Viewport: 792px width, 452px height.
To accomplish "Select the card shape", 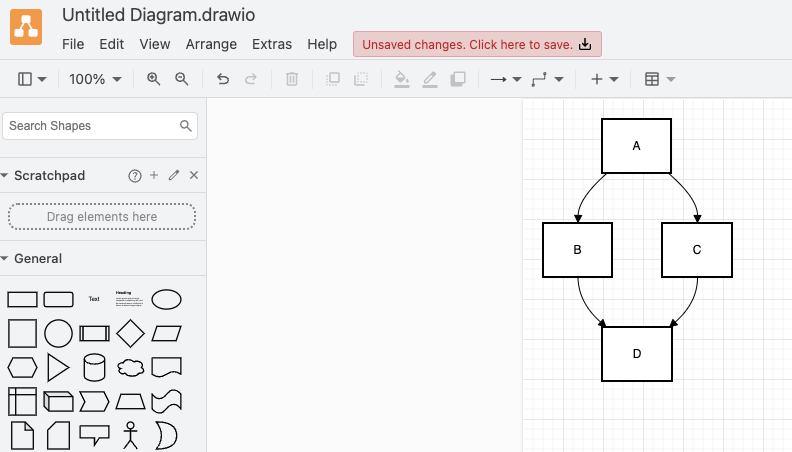I will pos(58,436).
